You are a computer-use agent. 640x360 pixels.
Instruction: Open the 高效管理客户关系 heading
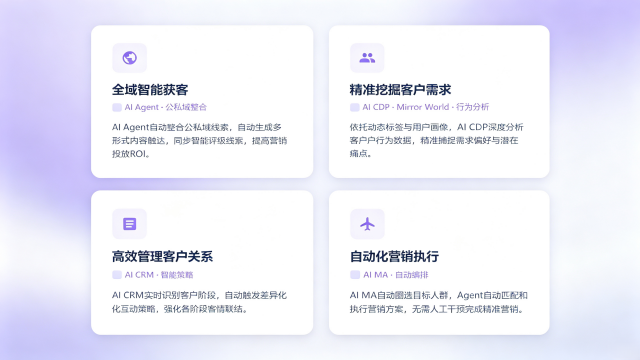162,256
